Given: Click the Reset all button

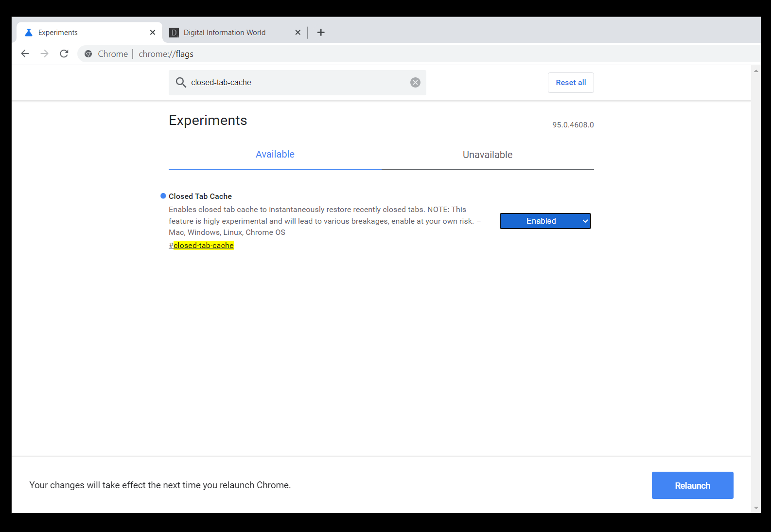Looking at the screenshot, I should [571, 83].
